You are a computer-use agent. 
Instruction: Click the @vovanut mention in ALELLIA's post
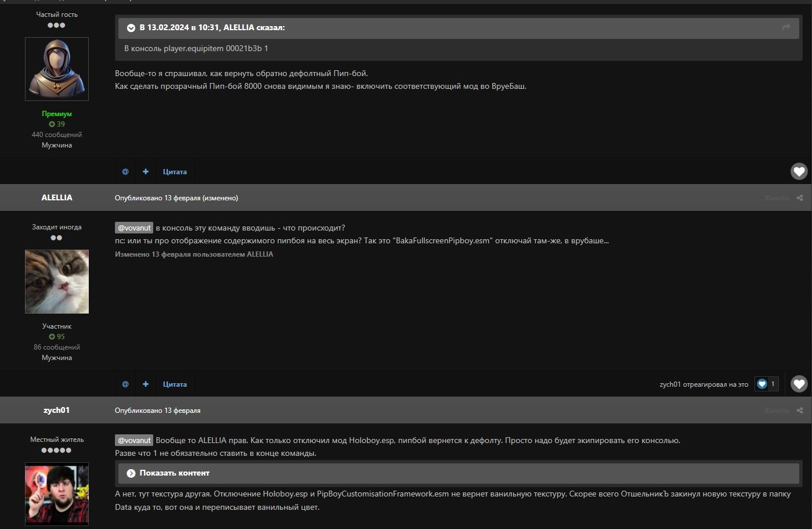click(134, 228)
